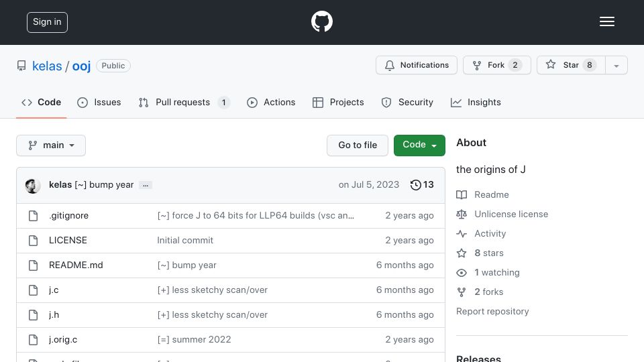Switch to the Issues tab
Screen dimensions: 644x362
[99, 102]
